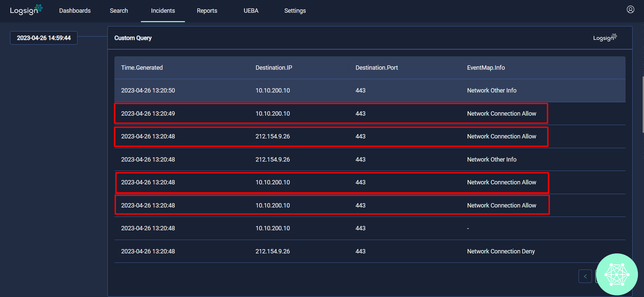Click the Logsign logo in Custom Query panel
The width and height of the screenshot is (644, 297).
[605, 38]
